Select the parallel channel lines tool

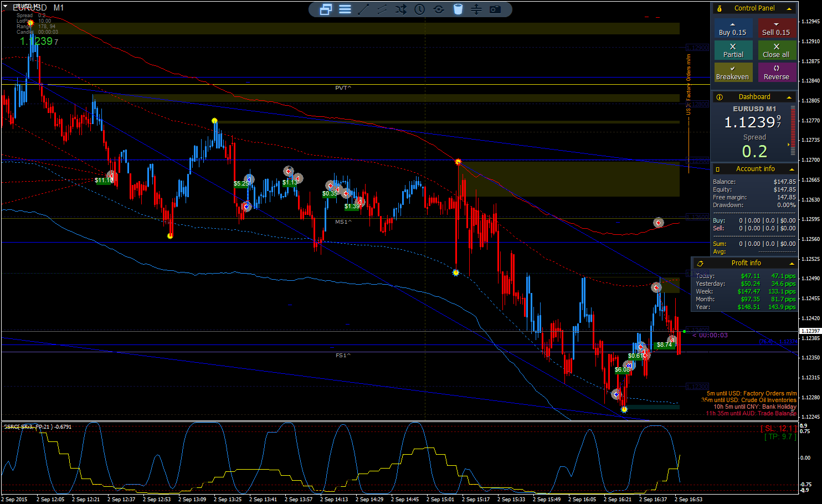tap(382, 9)
